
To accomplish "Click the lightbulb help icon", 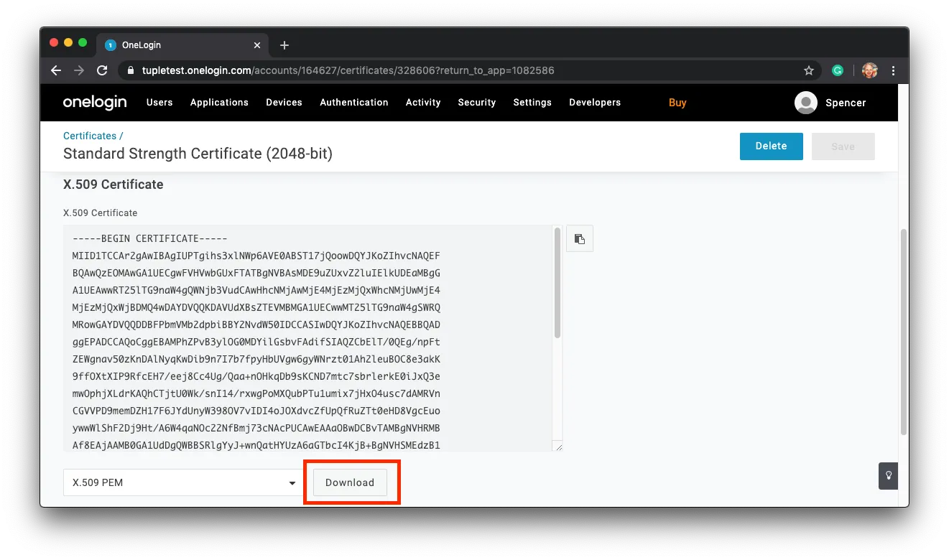I will (888, 476).
